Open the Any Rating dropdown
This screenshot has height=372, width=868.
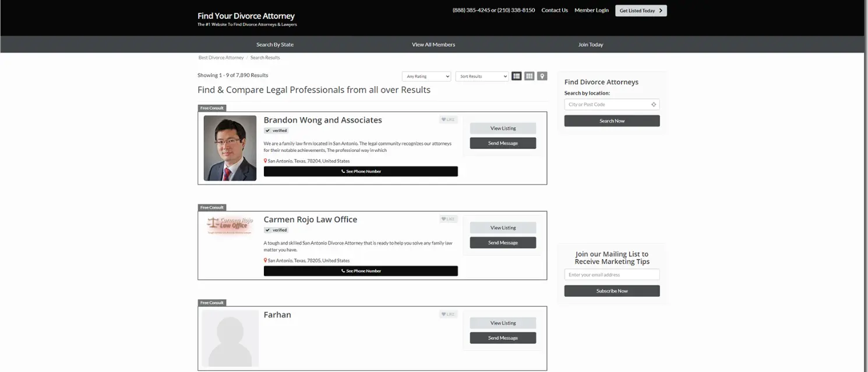tap(426, 76)
